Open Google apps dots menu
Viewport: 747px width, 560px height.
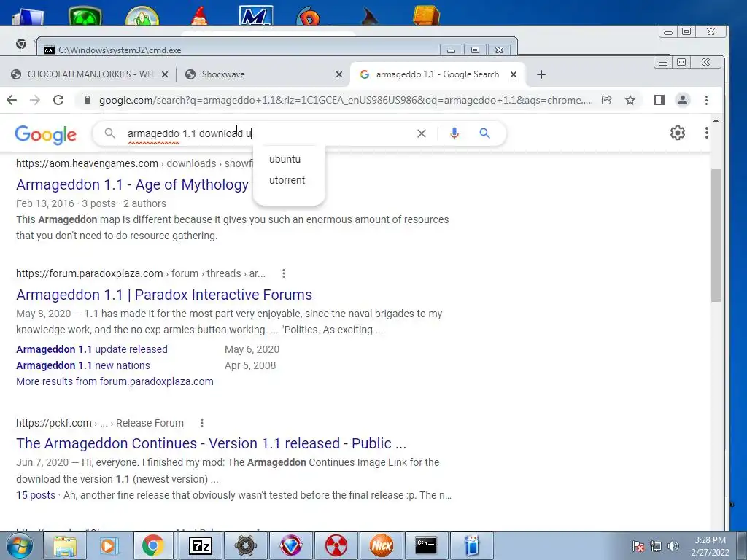tap(706, 133)
